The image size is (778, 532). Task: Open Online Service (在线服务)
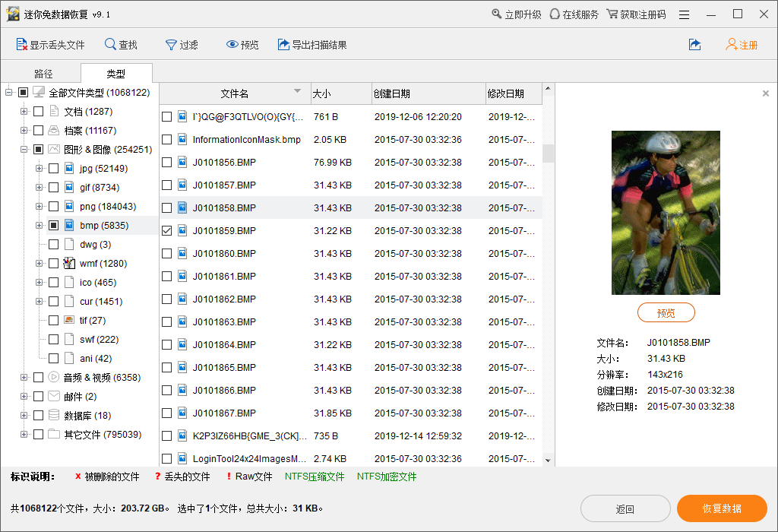point(574,14)
